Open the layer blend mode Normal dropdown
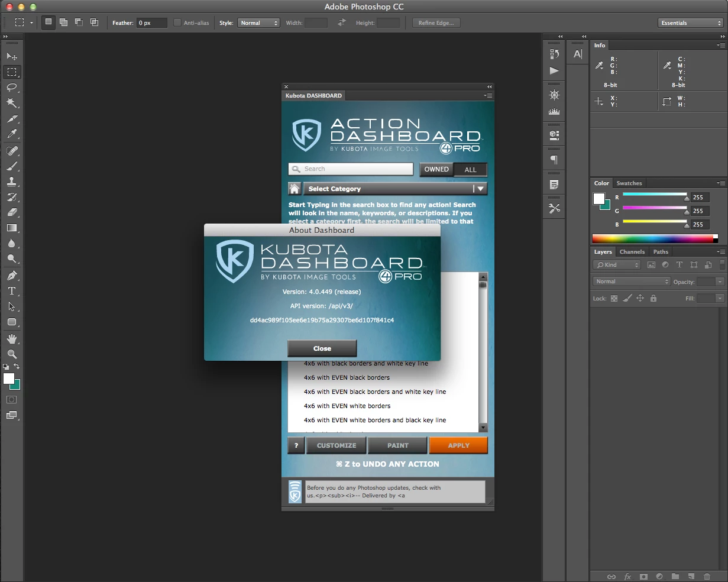 pos(632,282)
